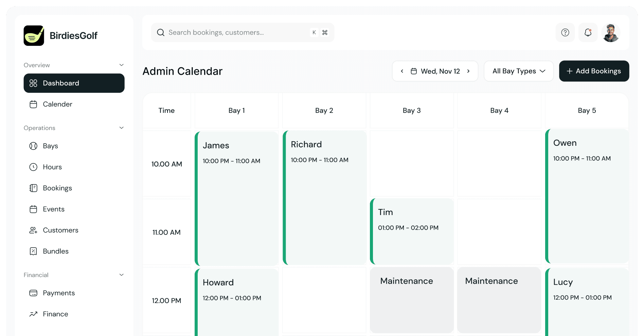Open Finance from the sidebar
Screen dimensions: 644x336
[x=55, y=314]
